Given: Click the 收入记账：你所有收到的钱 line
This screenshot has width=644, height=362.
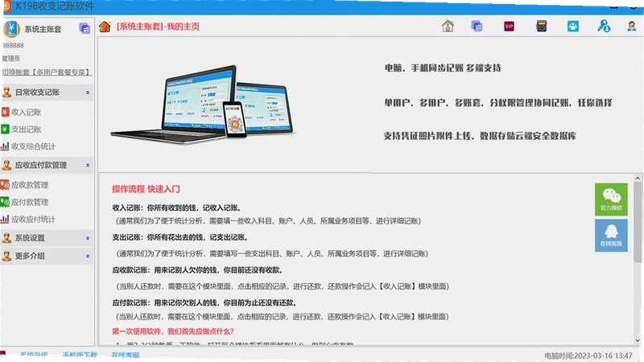Looking at the screenshot, I should (x=177, y=208).
